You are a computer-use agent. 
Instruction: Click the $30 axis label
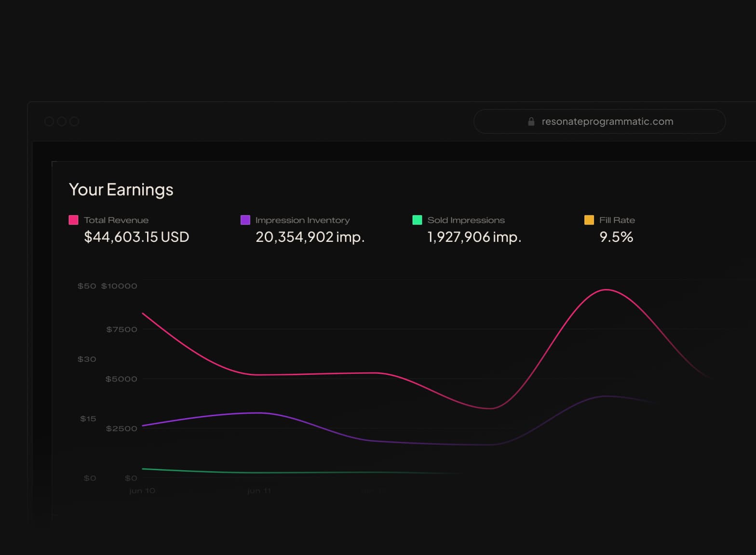(87, 359)
